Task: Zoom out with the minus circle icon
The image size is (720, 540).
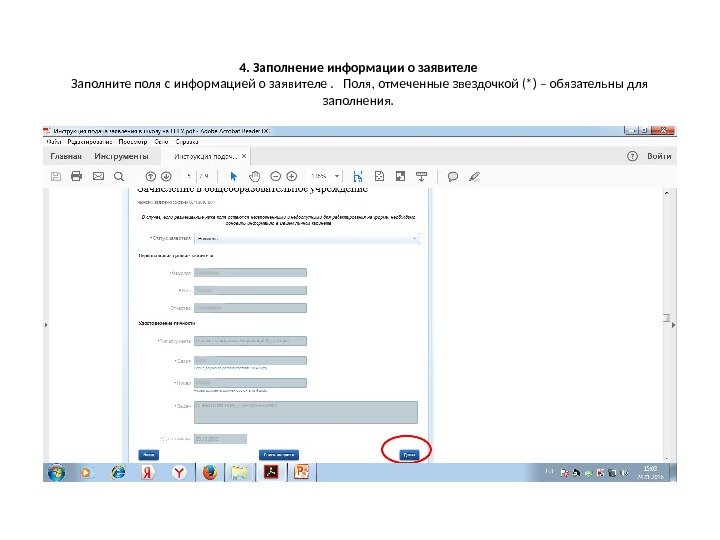Action: point(276,176)
